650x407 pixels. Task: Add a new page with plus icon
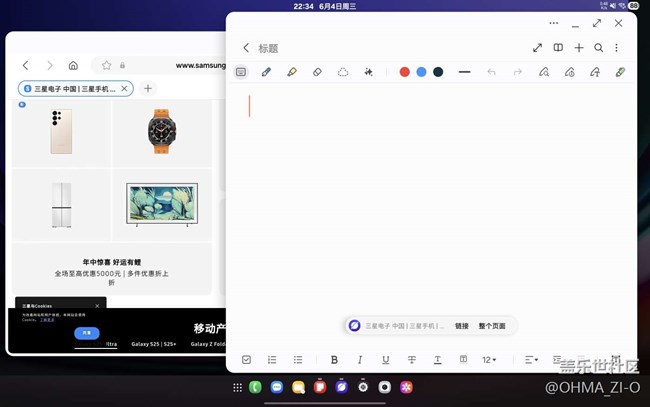579,48
